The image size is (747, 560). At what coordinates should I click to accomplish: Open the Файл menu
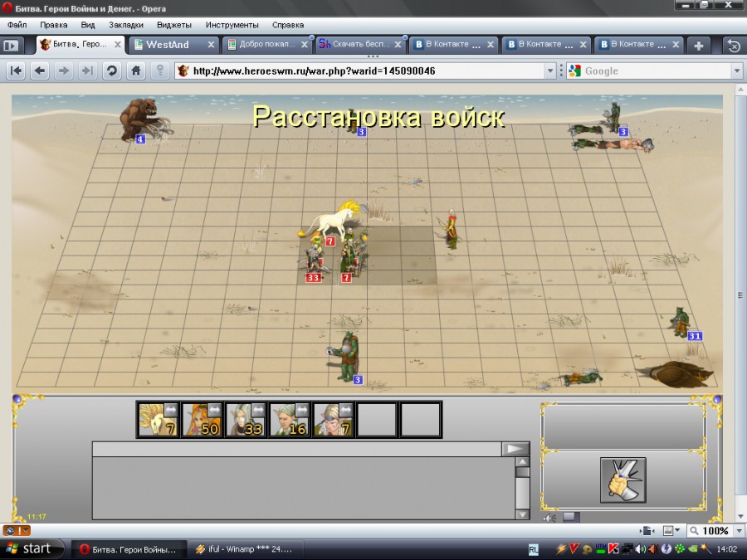[17, 25]
